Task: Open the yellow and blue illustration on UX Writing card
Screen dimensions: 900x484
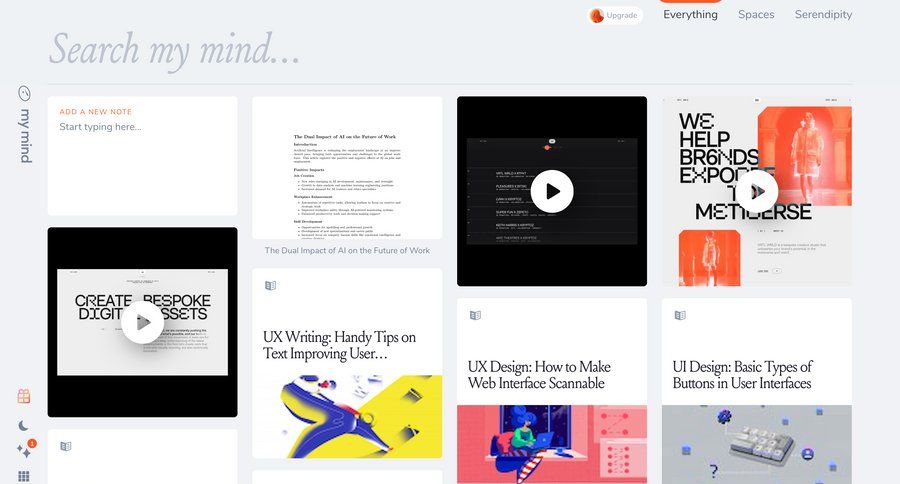Action: 347,417
